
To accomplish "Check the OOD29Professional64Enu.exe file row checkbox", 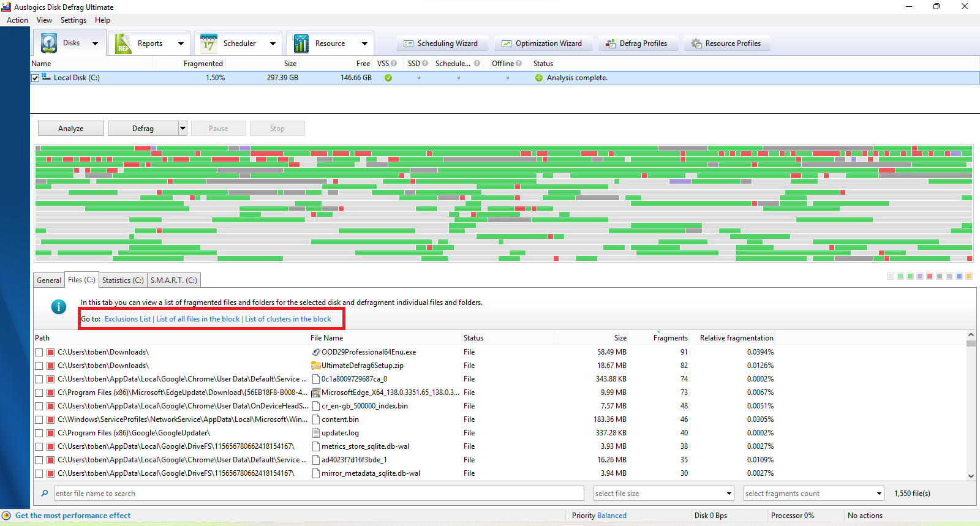I will click(x=39, y=352).
